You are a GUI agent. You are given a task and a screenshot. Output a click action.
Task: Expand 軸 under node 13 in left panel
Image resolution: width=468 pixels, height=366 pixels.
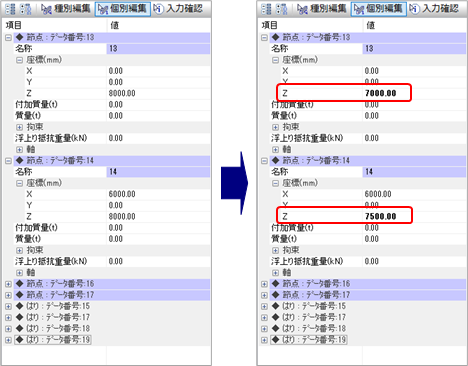19,149
